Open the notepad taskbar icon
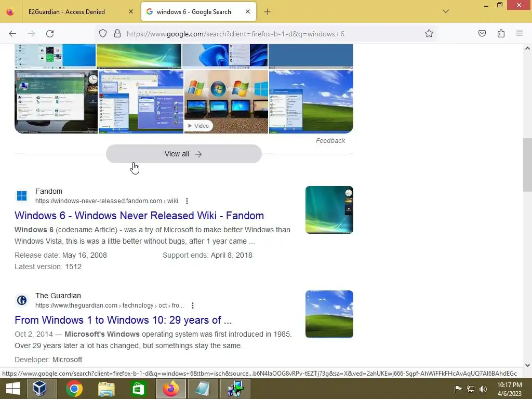 tap(203, 389)
